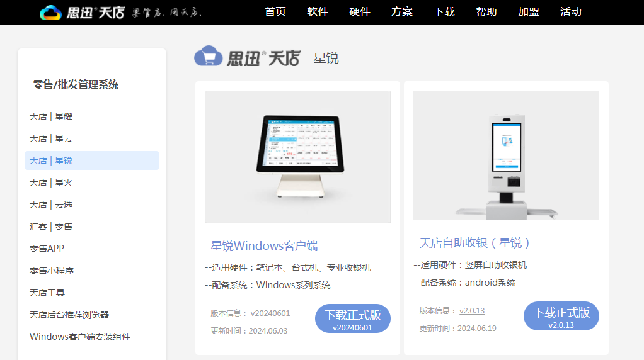Open the 方案 menu item

pyautogui.click(x=401, y=12)
